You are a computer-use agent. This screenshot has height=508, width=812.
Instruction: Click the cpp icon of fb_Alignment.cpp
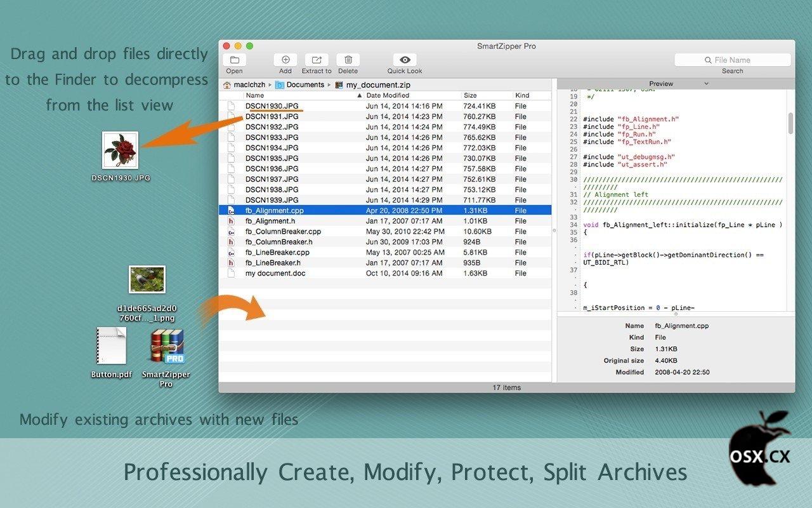(x=232, y=210)
